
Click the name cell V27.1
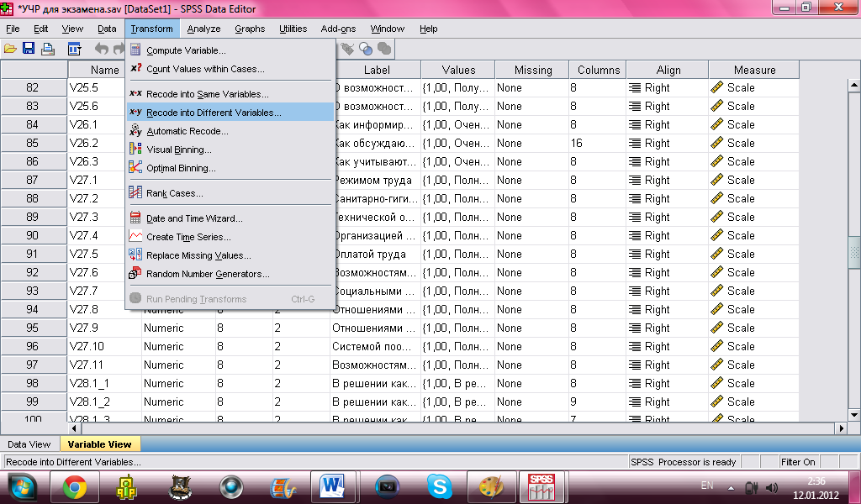point(97,180)
